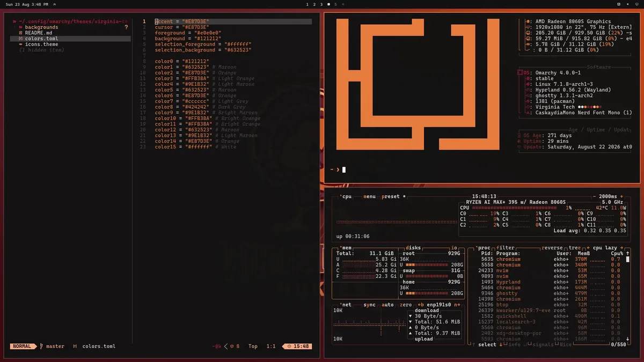
Task: Decrease update interval with minus before 2000ms
Action: tap(594, 197)
